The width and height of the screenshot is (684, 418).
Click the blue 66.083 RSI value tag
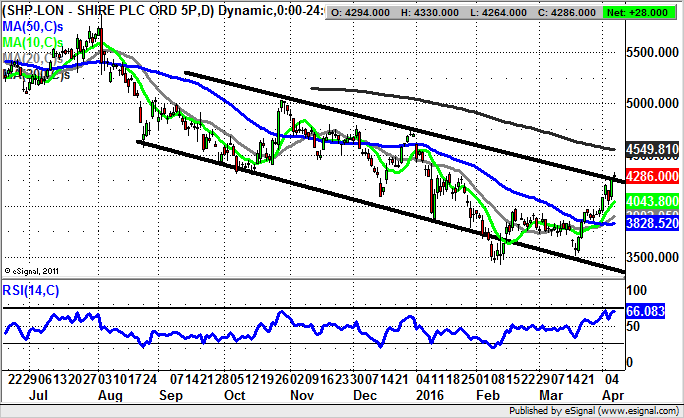coord(646,312)
